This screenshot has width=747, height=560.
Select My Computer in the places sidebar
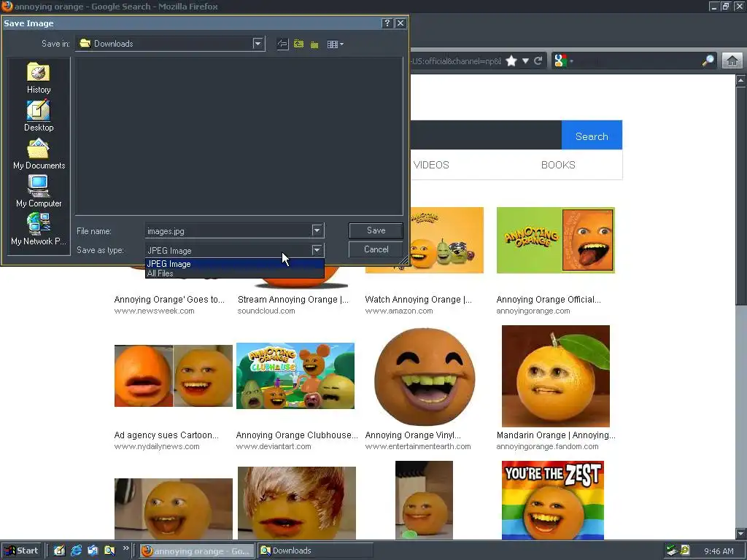(x=39, y=192)
